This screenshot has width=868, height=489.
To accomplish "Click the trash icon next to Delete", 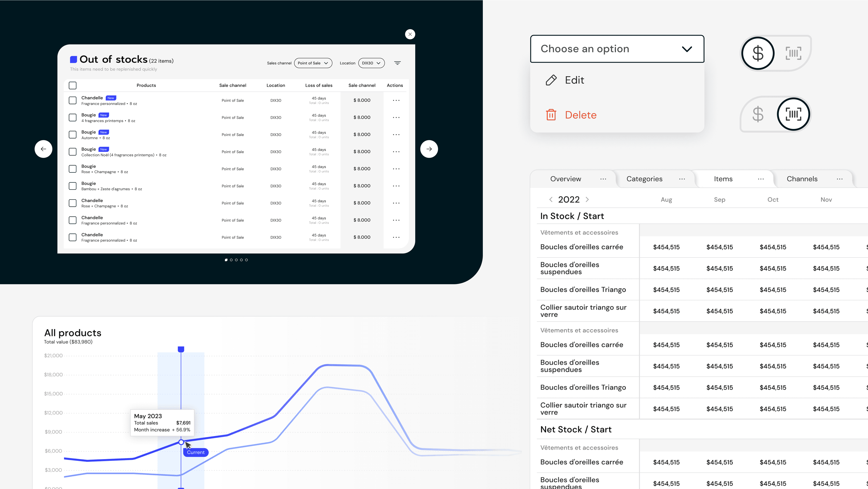I will [551, 115].
